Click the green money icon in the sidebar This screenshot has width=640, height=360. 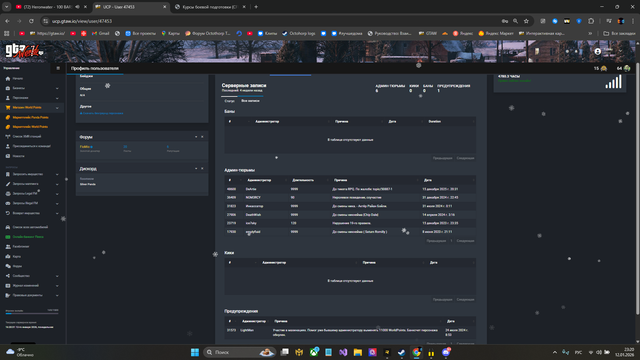click(x=8, y=237)
